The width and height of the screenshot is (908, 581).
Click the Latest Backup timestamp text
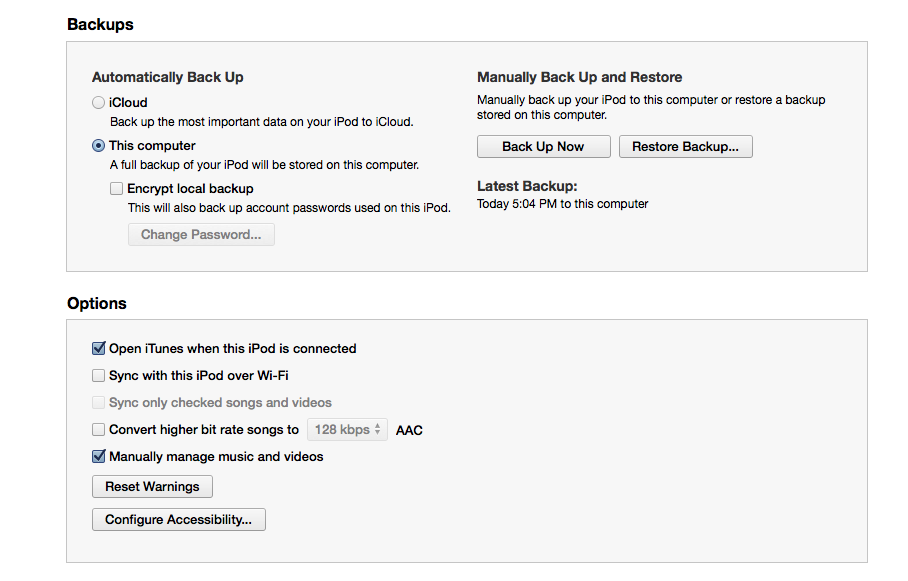coord(563,204)
